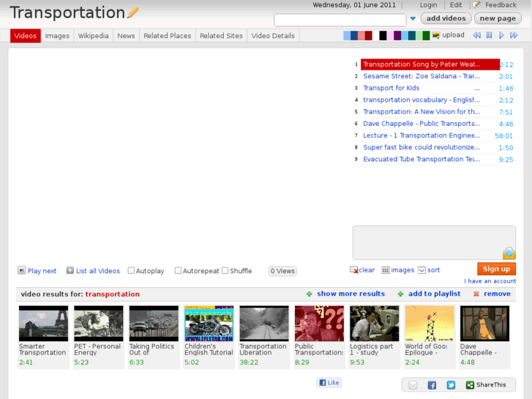Click the green plus beside add to playlist
This screenshot has width=532, height=399.
pyautogui.click(x=400, y=294)
